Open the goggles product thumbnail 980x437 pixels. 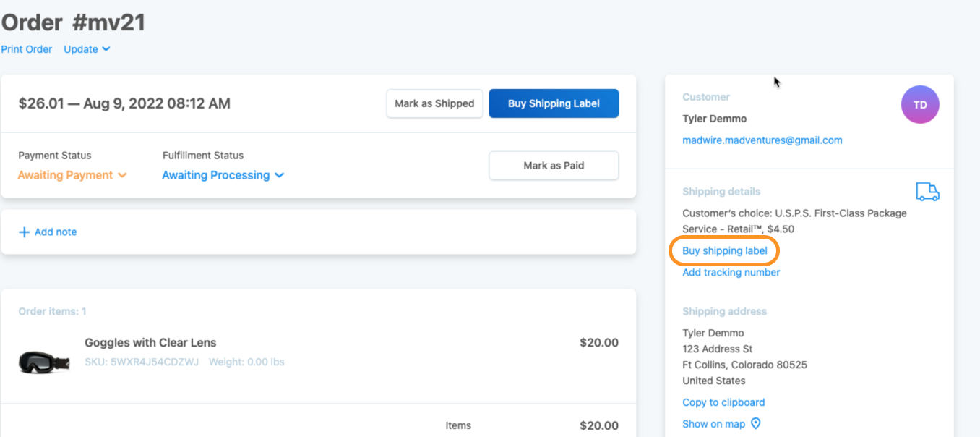[44, 361]
